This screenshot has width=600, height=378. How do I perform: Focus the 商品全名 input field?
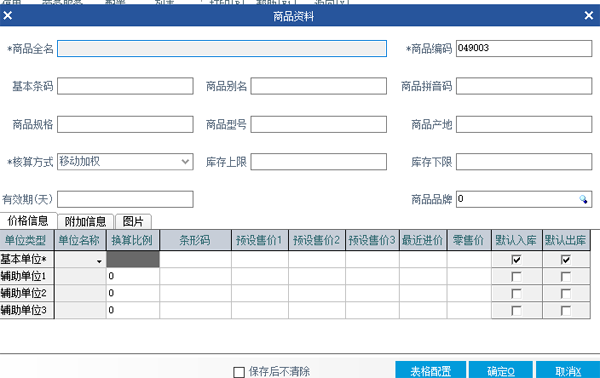[222, 49]
